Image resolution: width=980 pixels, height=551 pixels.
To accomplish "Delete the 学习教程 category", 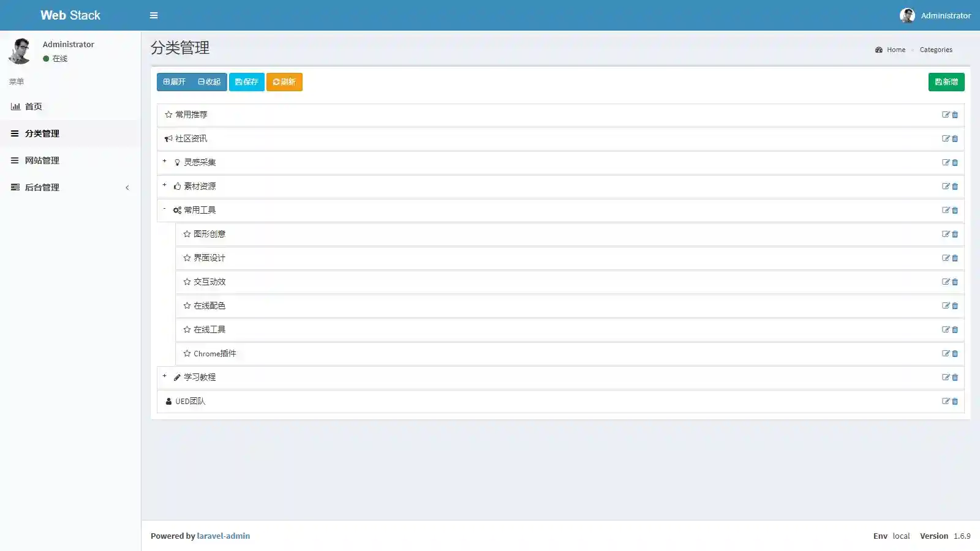I will coord(955,377).
